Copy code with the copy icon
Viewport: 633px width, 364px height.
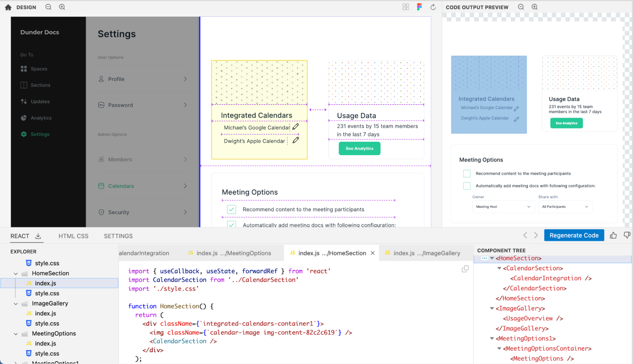pyautogui.click(x=465, y=269)
